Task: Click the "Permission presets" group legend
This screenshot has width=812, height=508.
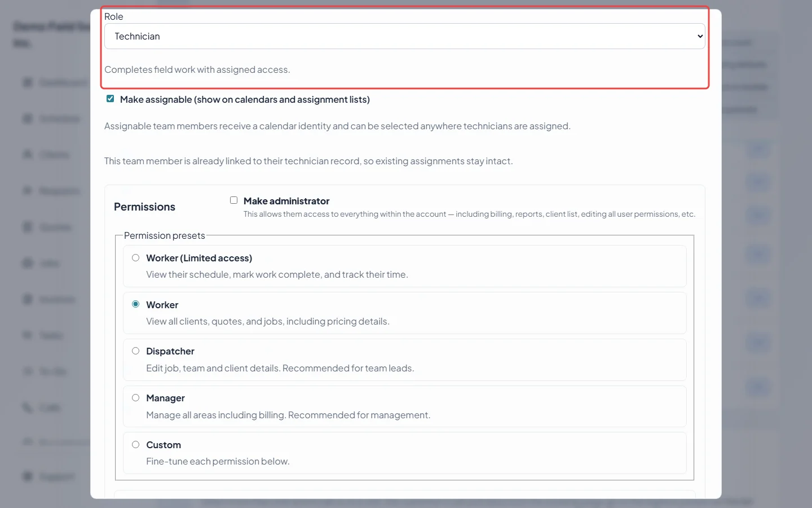Action: pos(165,235)
